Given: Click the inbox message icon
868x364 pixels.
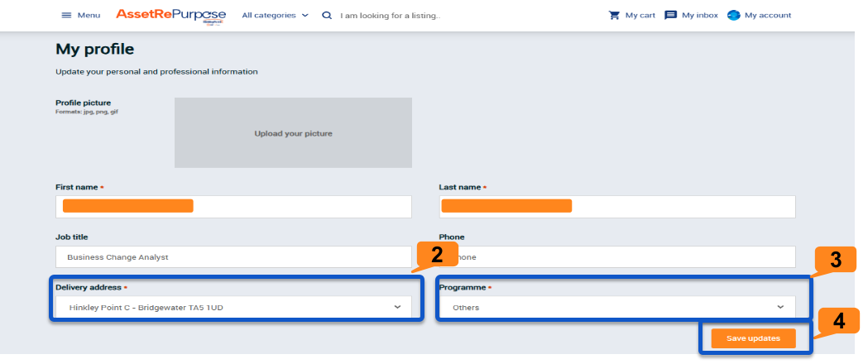Looking at the screenshot, I should pos(671,15).
